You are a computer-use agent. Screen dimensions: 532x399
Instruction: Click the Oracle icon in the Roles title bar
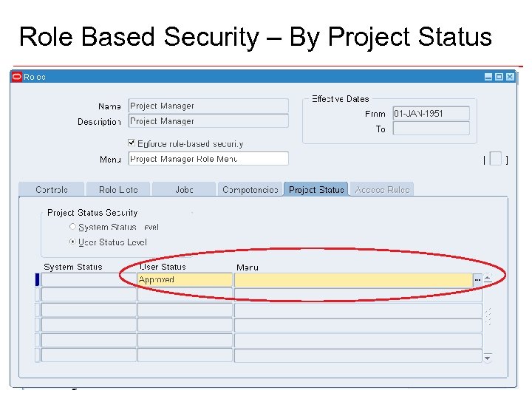[17, 77]
